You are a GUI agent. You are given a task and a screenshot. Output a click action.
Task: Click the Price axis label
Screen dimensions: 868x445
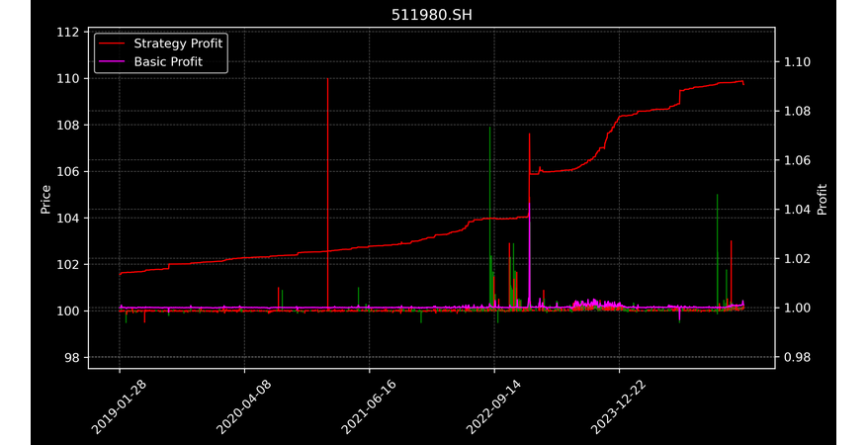click(45, 199)
